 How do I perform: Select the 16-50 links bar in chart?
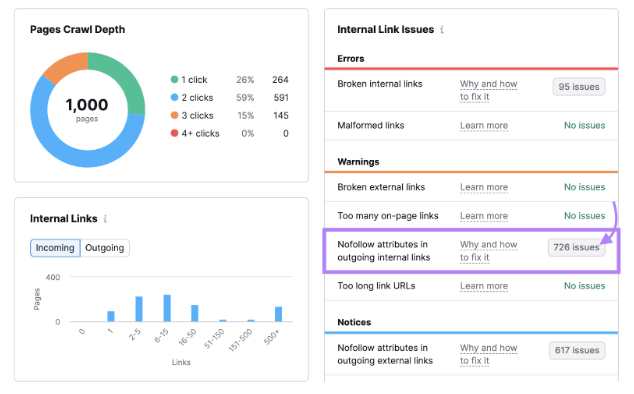194,313
